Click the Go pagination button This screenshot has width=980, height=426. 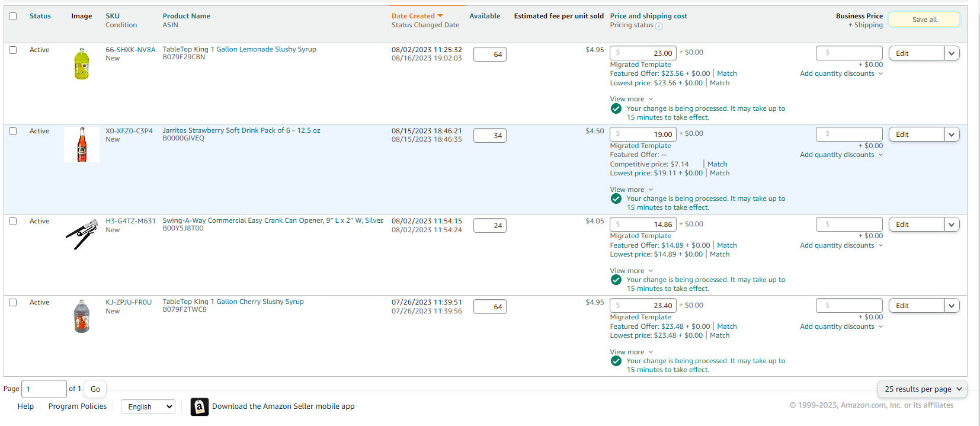click(95, 389)
